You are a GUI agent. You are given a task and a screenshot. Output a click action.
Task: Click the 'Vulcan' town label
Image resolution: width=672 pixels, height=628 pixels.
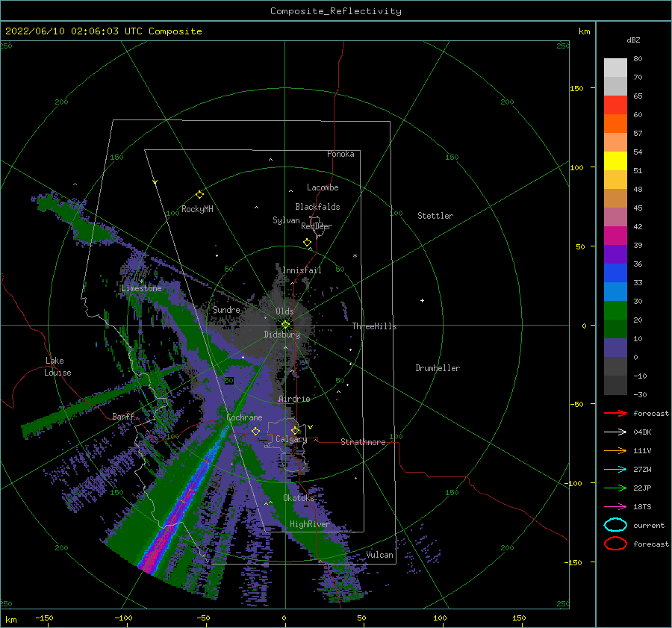coord(380,555)
